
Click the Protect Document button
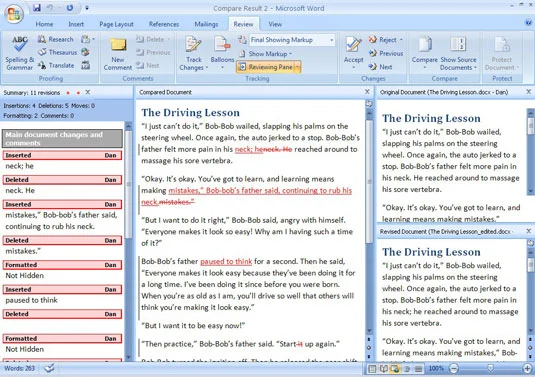(501, 53)
